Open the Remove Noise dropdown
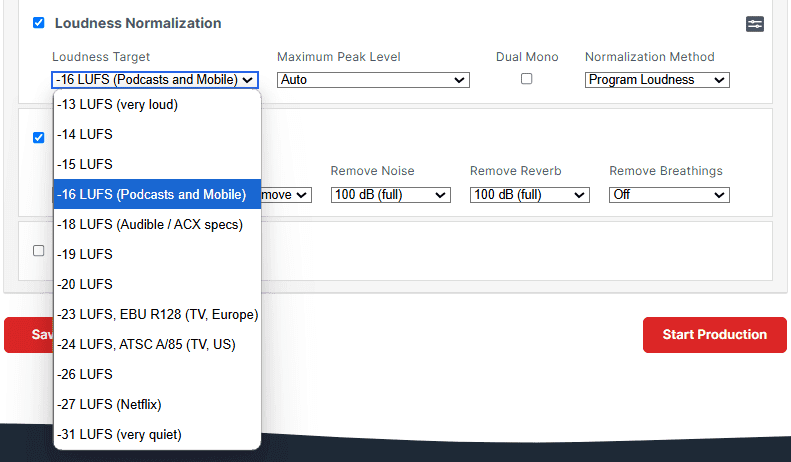791x462 pixels. (x=390, y=195)
